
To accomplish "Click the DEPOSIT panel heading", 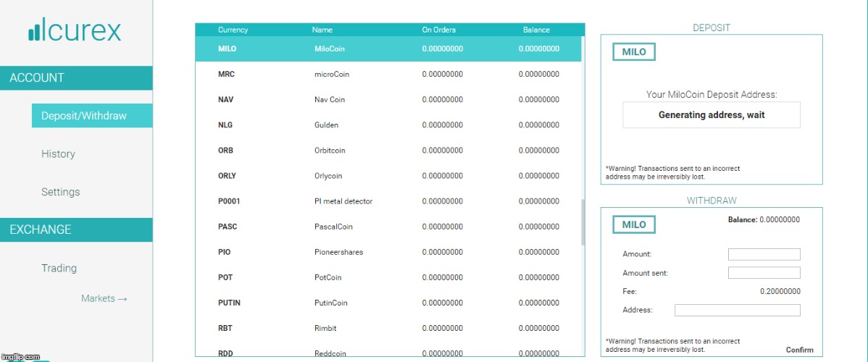I will (x=711, y=28).
